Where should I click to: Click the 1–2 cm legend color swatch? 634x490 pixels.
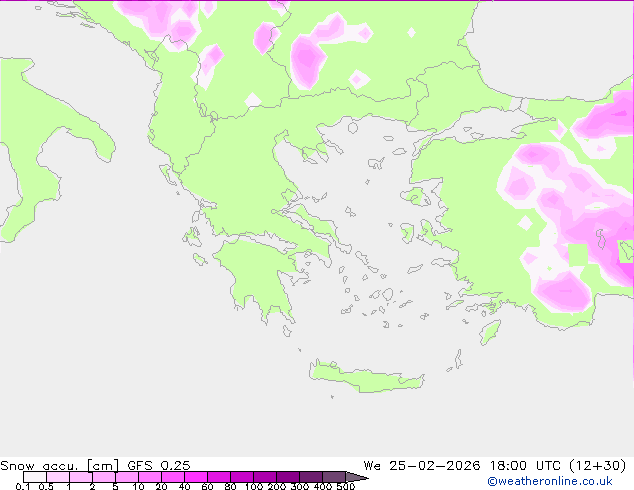tap(81, 477)
